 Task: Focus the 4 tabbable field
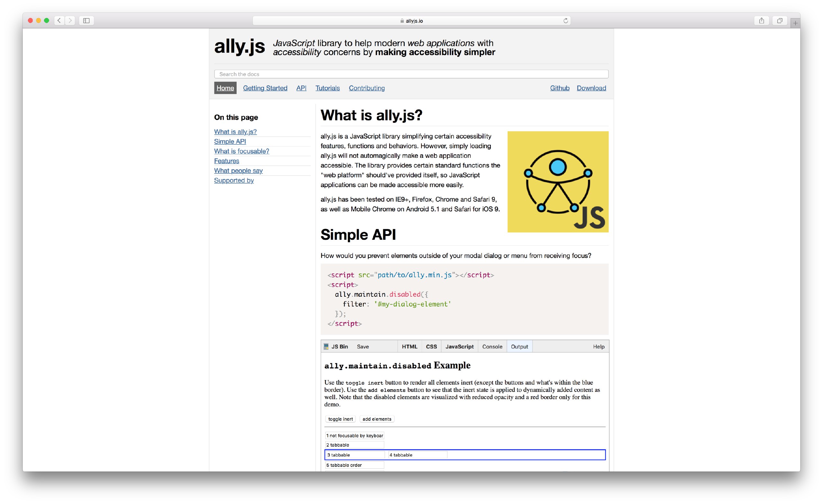point(418,455)
